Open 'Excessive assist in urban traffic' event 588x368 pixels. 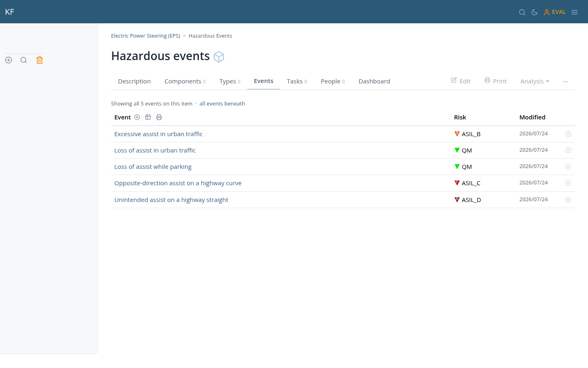[158, 134]
